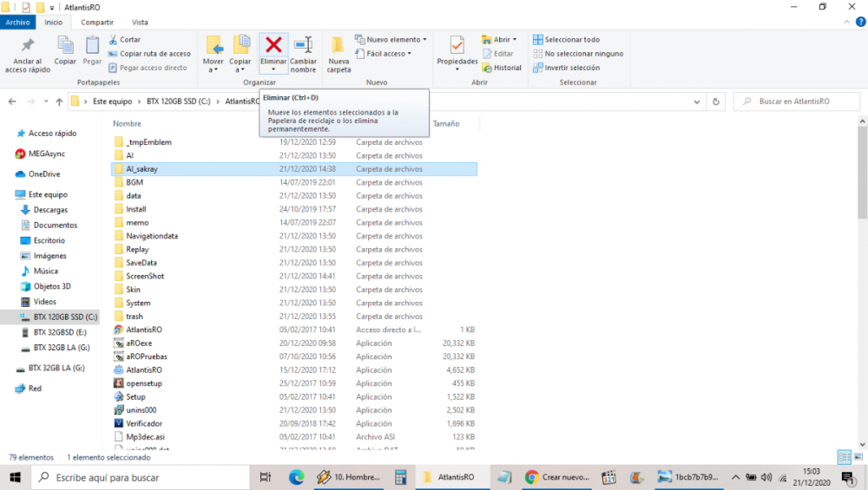The image size is (868, 490).
Task: Click the Archivo menu tab
Action: pos(18,23)
